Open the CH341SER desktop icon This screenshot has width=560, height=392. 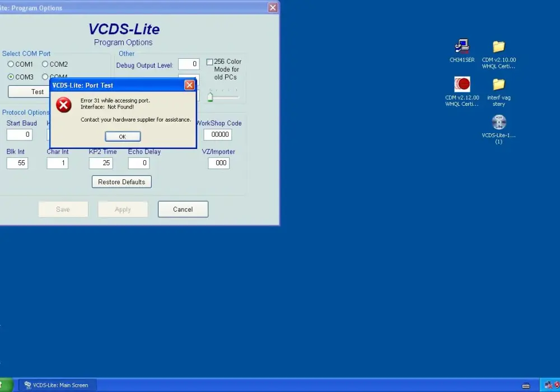[x=462, y=51]
